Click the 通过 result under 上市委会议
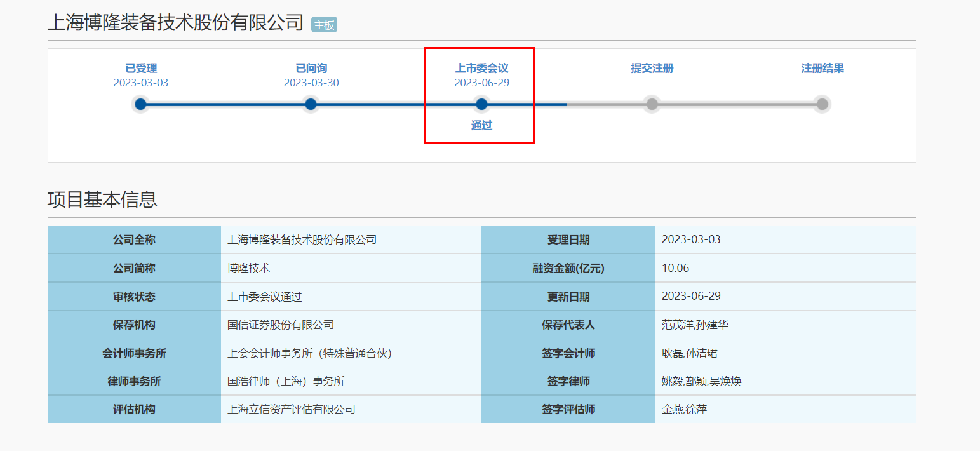The image size is (980, 451). (481, 126)
